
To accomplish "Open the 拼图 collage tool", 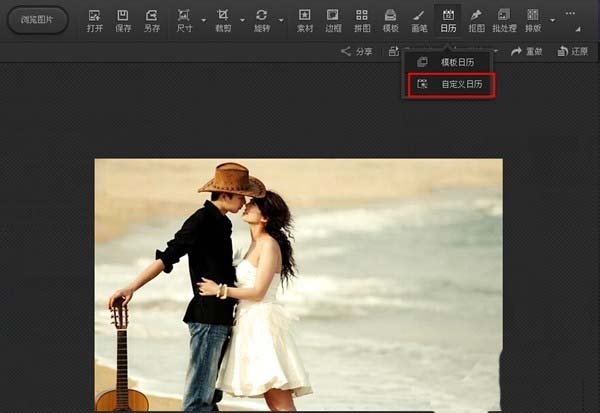I will point(362,21).
